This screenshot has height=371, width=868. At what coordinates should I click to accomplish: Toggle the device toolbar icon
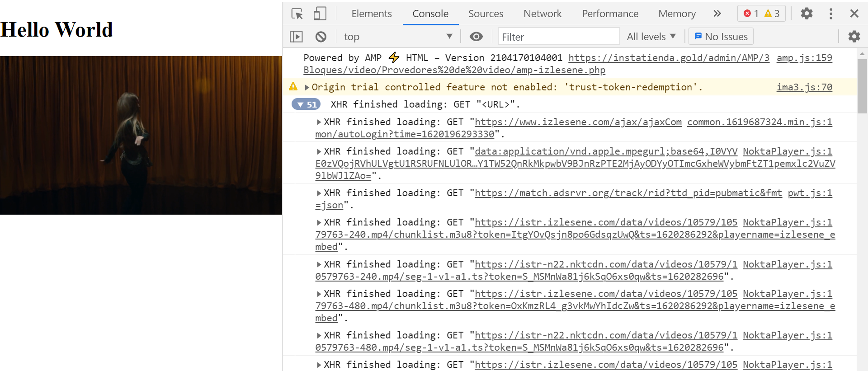click(320, 14)
